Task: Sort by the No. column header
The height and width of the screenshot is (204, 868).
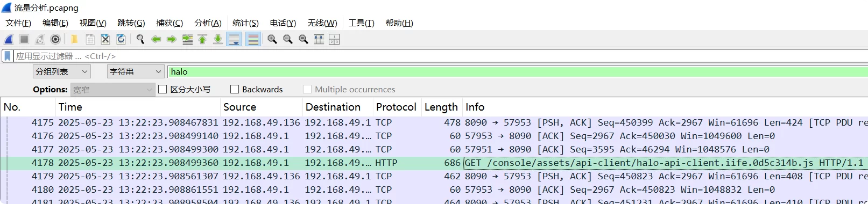Action: tap(28, 107)
